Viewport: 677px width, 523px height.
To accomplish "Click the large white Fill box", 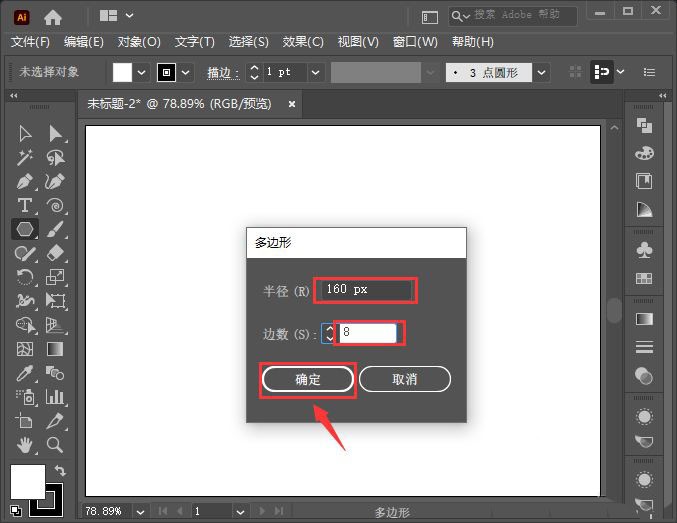I will click(x=28, y=482).
